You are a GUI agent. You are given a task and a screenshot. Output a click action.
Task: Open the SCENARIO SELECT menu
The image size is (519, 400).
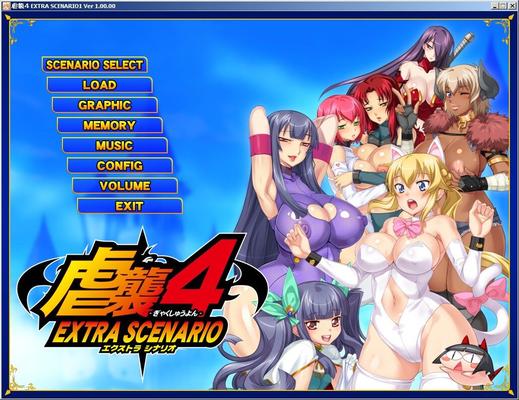point(95,65)
